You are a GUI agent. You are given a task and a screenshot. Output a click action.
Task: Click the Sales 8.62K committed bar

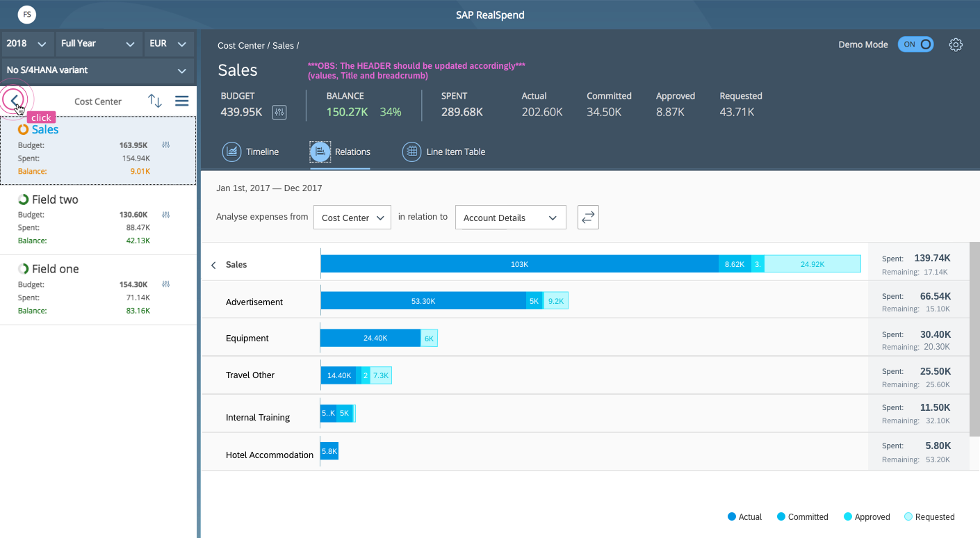click(735, 264)
